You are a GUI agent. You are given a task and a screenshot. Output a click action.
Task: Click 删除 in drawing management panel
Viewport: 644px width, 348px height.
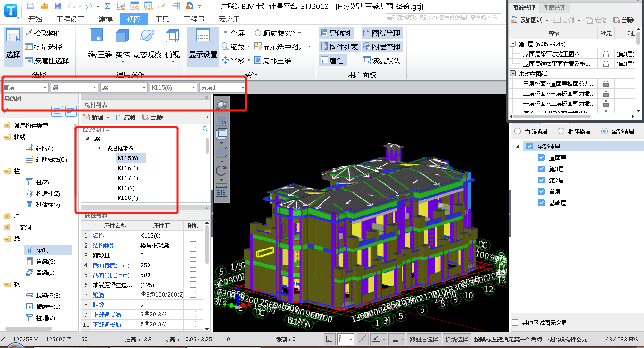(624, 20)
